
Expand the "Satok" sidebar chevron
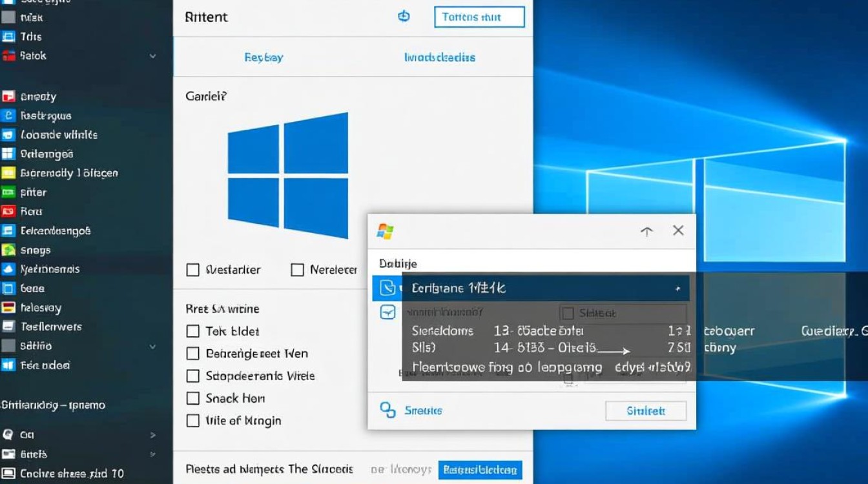[x=153, y=56]
